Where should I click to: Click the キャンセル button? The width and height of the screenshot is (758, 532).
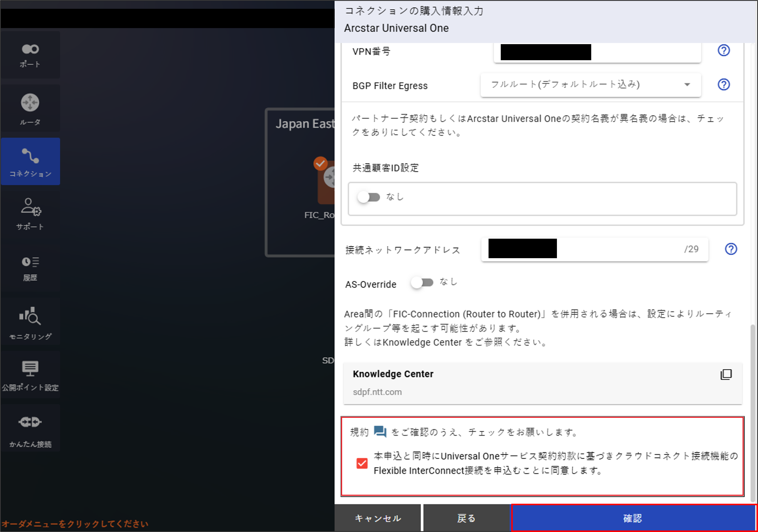tap(378, 518)
